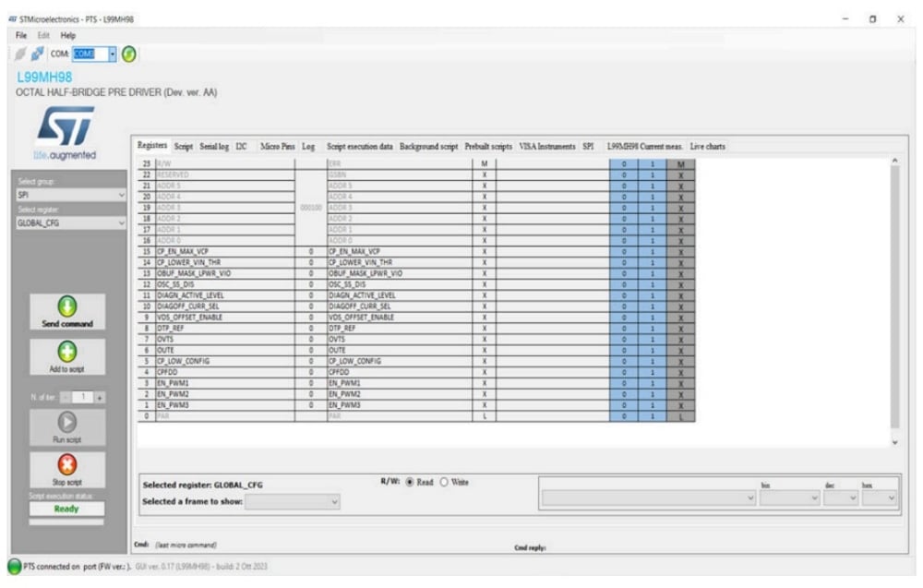Click the green connection status indicator at bottom
The image size is (923, 588).
14,566
